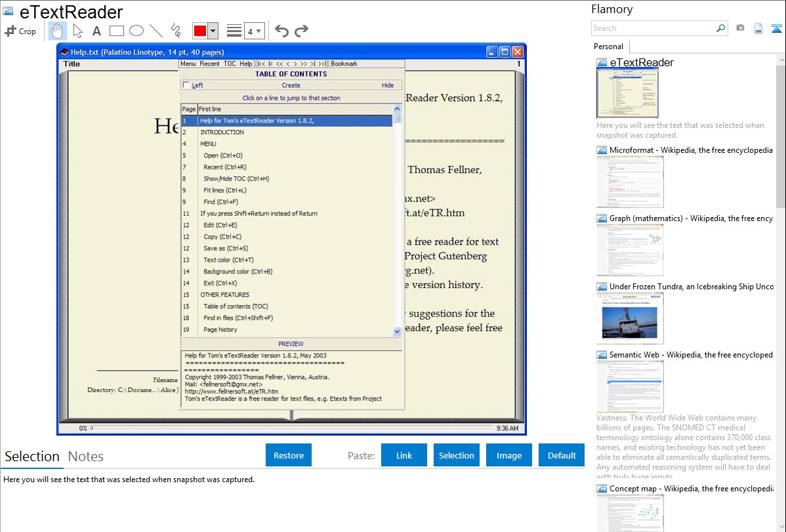
Task: Activate the hand pan tool
Action: (58, 31)
